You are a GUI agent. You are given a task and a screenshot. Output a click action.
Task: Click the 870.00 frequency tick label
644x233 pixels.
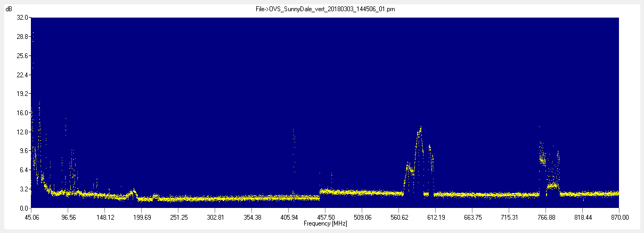pyautogui.click(x=619, y=217)
